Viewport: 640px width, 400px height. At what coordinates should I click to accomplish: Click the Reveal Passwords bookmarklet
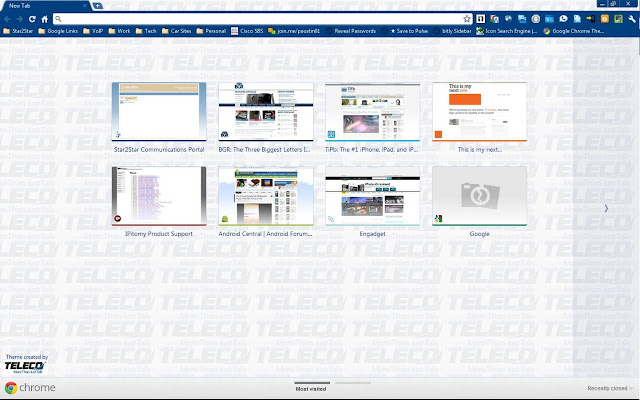(x=351, y=31)
